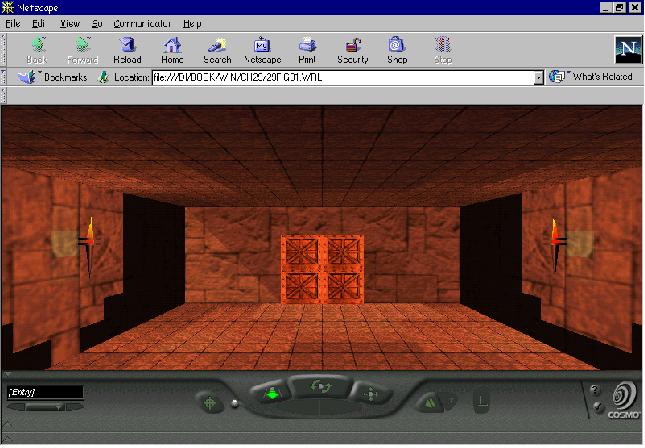The width and height of the screenshot is (645, 448).
Task: Collapse the navigation toolbar grip
Action: coord(4,50)
